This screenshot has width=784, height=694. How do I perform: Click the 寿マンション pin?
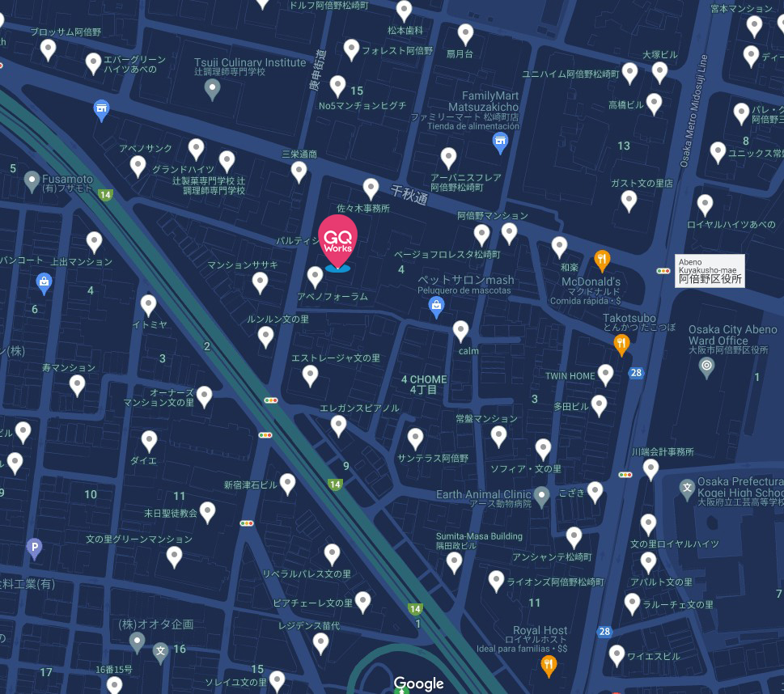(77, 386)
